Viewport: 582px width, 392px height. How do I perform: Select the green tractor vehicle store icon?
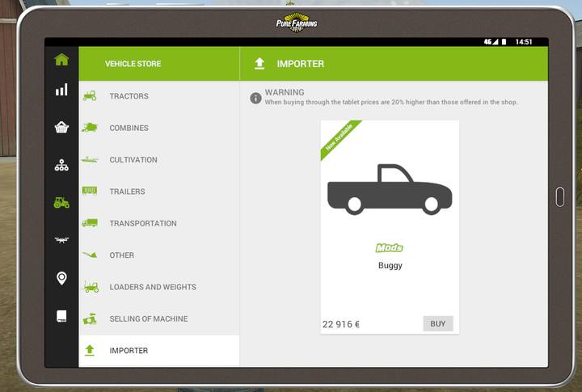pos(61,203)
